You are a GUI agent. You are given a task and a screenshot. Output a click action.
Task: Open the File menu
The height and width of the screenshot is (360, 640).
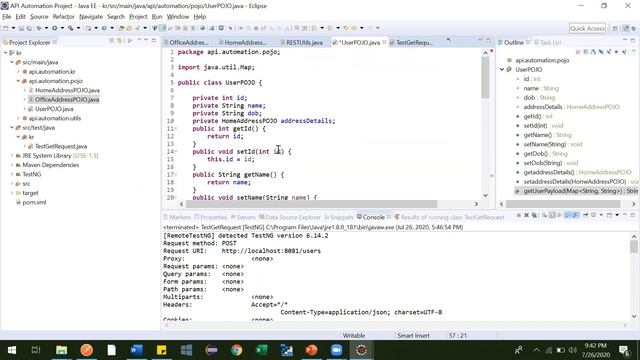pyautogui.click(x=7, y=17)
